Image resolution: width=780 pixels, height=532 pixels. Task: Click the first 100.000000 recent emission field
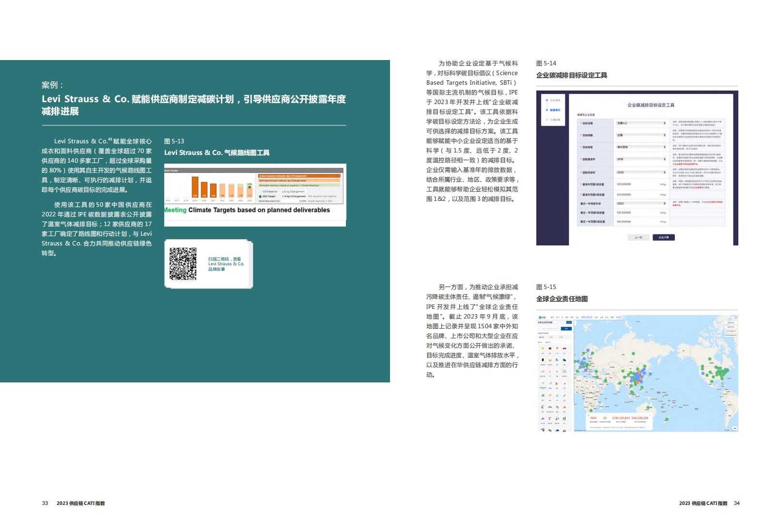(x=641, y=213)
